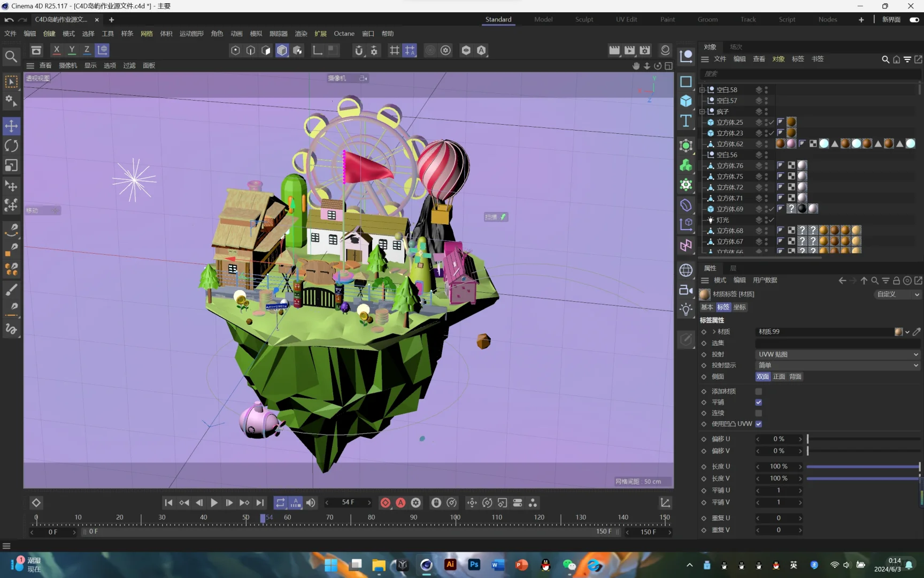Open the 投射 UVW 贴图 dropdown
The height and width of the screenshot is (578, 924).
[x=837, y=354]
